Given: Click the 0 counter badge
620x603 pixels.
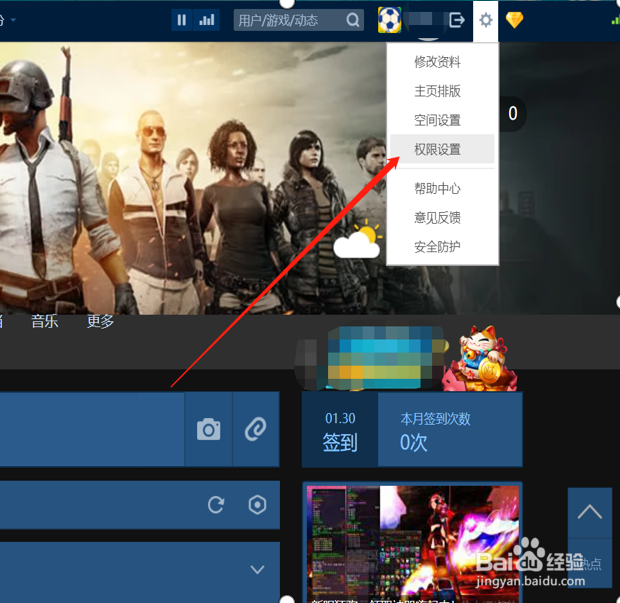Looking at the screenshot, I should click(x=513, y=114).
